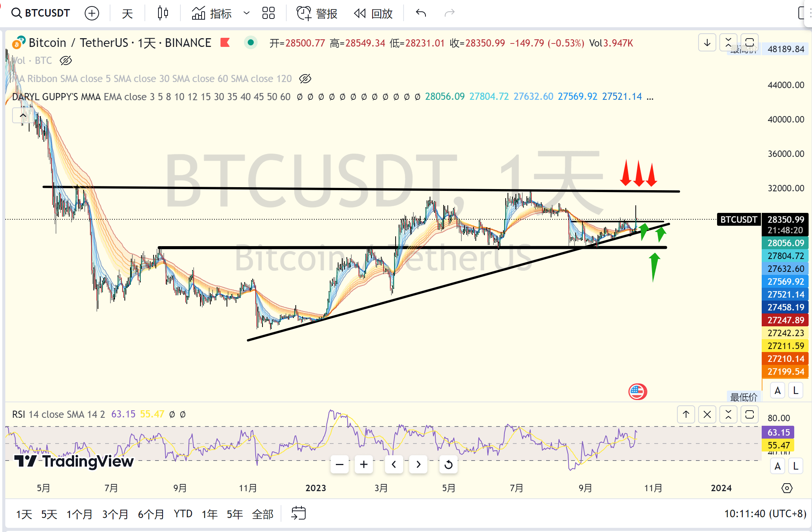Viewport: 812px width, 532px height.
Task: Toggle auto scale A on price axis
Action: [778, 391]
